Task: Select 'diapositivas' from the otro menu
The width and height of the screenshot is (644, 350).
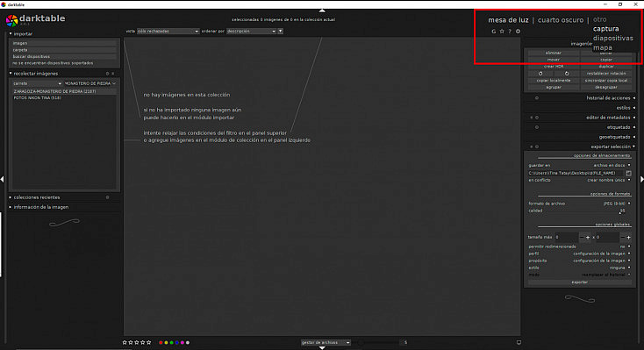Action: (612, 39)
